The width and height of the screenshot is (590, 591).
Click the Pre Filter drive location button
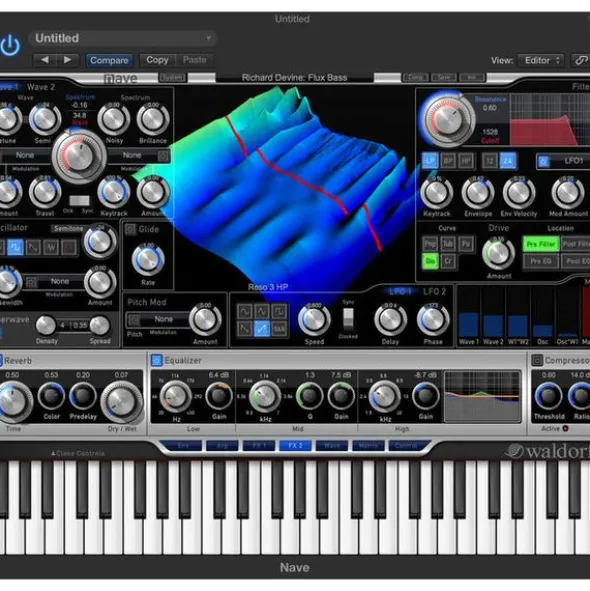(540, 244)
